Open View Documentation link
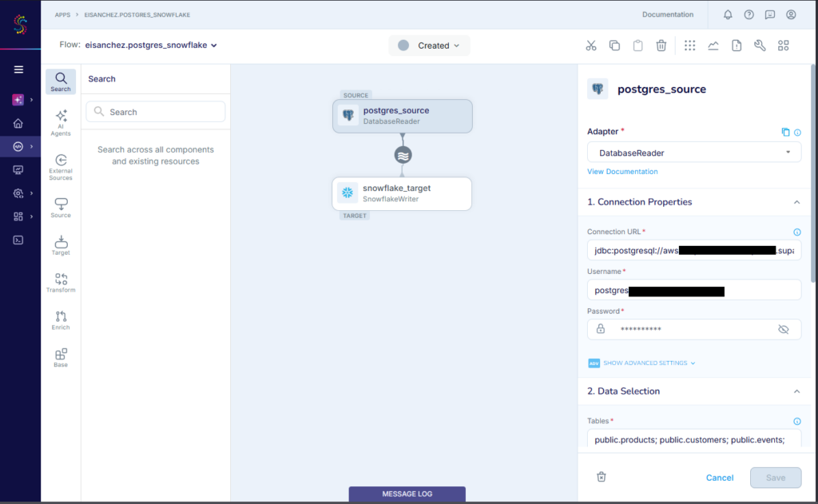This screenshot has height=504, width=818. pyautogui.click(x=622, y=172)
